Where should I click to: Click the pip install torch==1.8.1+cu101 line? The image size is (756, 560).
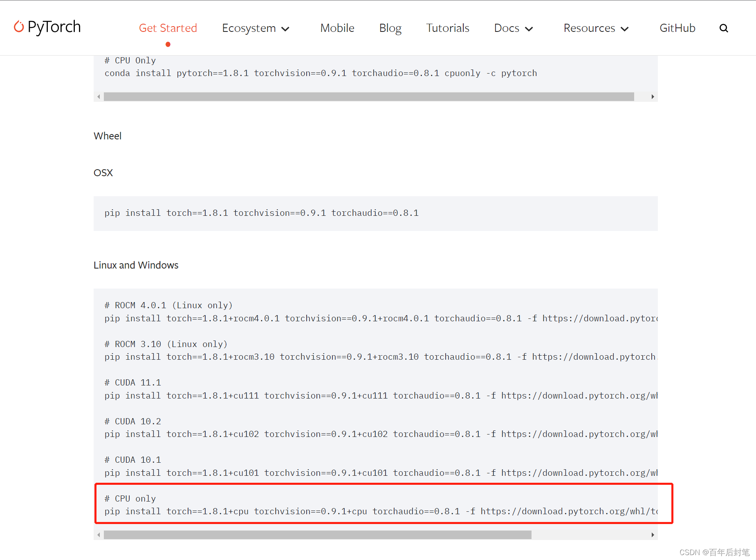[381, 473]
